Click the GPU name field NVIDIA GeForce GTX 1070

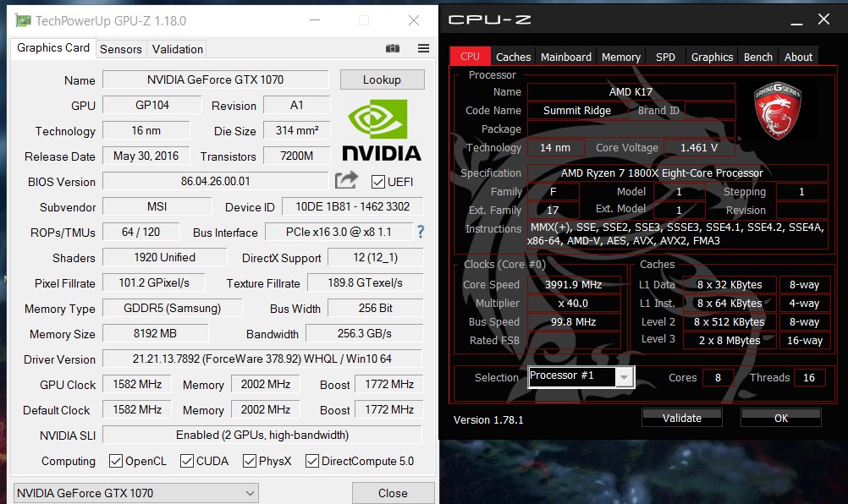[x=215, y=79]
